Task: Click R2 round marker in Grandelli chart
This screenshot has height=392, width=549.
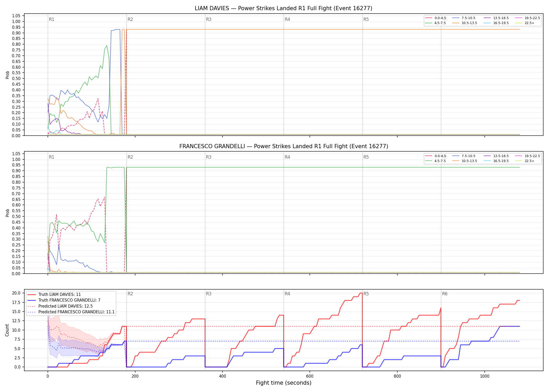Action: [130, 157]
